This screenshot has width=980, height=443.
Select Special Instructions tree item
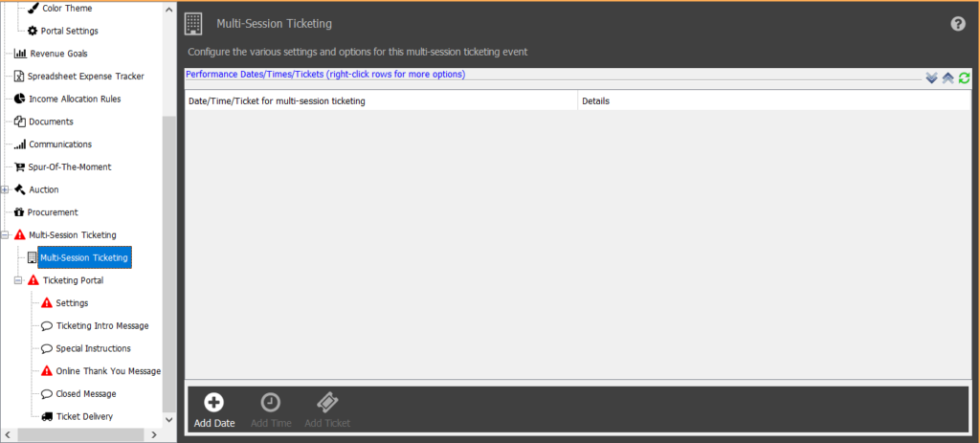coord(93,348)
